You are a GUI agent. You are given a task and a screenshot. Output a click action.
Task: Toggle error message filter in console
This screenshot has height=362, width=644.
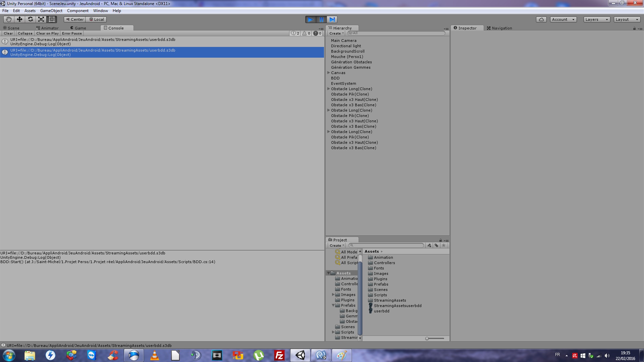pos(317,34)
